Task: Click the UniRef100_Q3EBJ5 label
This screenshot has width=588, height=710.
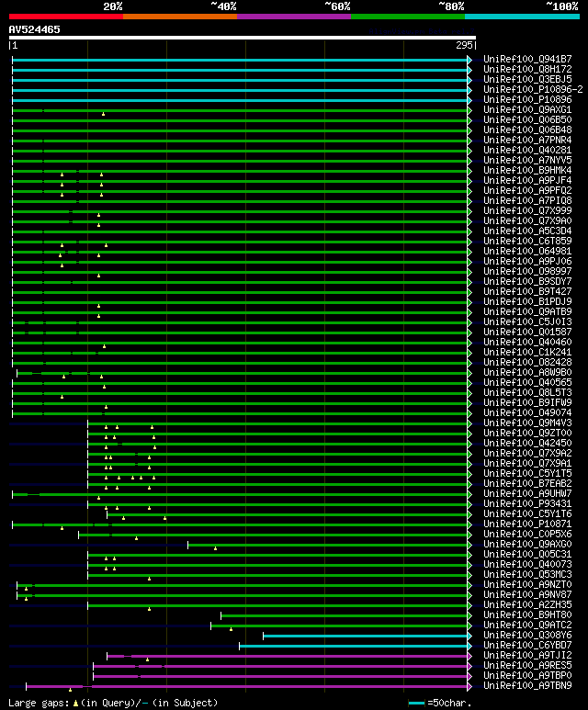Action: [527, 79]
